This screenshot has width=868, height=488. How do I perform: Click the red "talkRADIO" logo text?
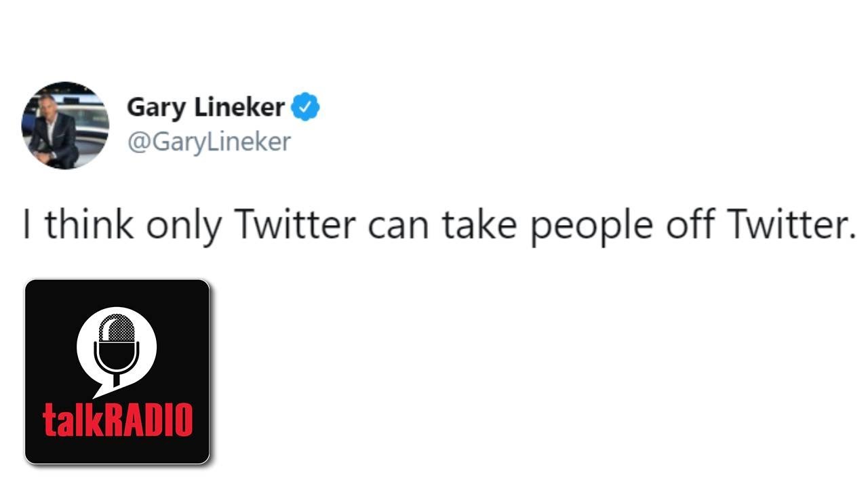[117, 420]
